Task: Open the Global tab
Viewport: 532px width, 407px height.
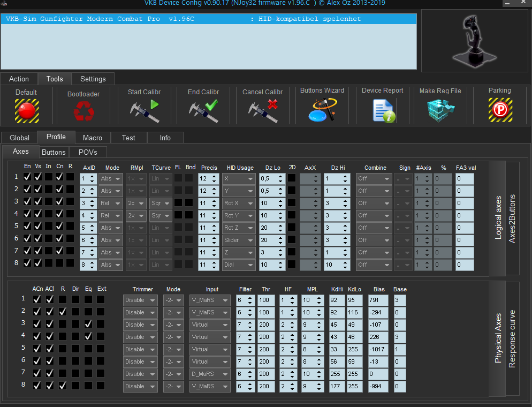Action: pyautogui.click(x=19, y=138)
